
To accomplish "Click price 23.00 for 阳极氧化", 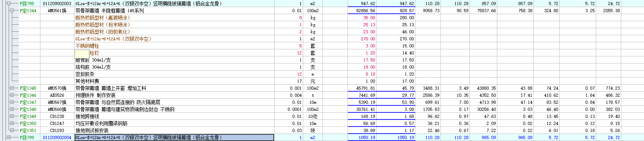I will tap(369, 32).
